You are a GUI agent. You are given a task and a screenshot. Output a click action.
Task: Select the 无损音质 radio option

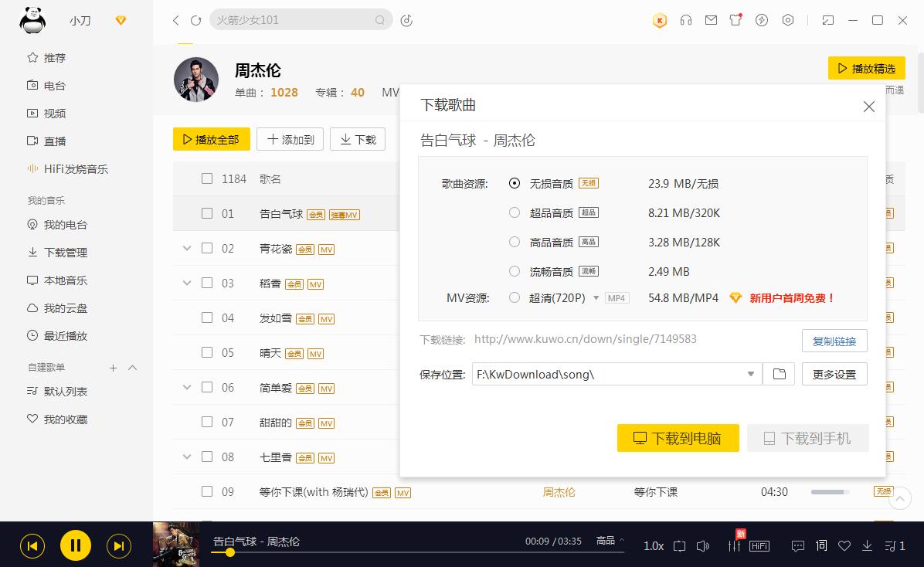click(x=515, y=183)
